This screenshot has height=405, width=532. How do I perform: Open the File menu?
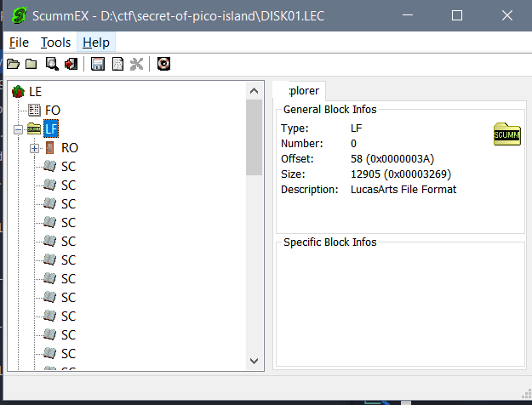click(19, 43)
